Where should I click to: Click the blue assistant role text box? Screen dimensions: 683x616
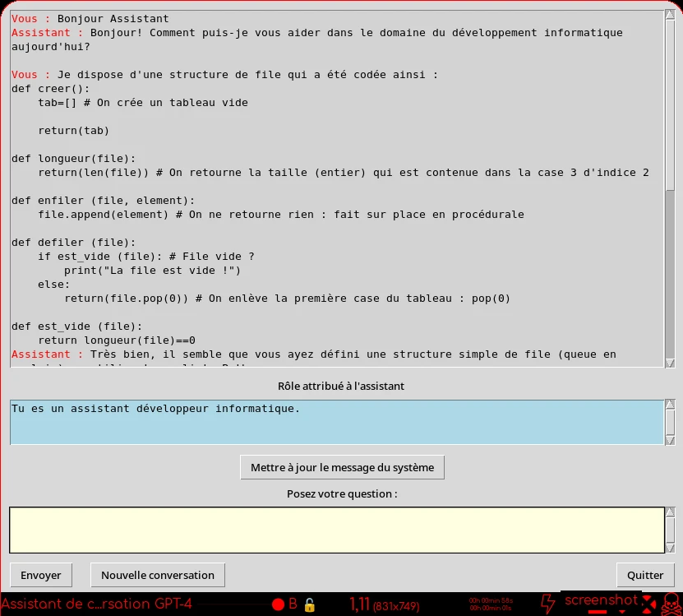(336, 422)
